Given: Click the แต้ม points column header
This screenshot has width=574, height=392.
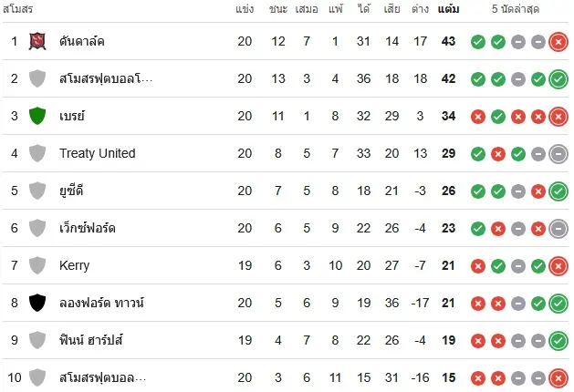Looking at the screenshot, I should [448, 9].
